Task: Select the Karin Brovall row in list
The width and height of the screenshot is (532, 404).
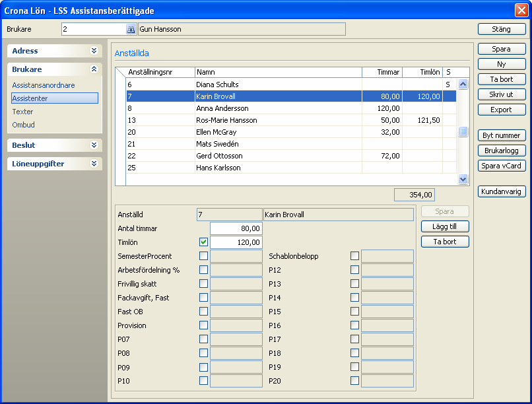Action: 291,96
